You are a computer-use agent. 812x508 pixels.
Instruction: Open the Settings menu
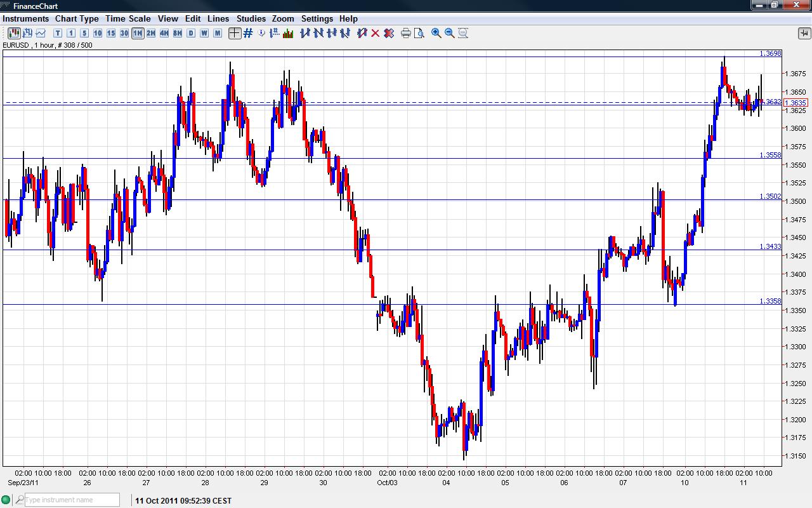(x=317, y=18)
